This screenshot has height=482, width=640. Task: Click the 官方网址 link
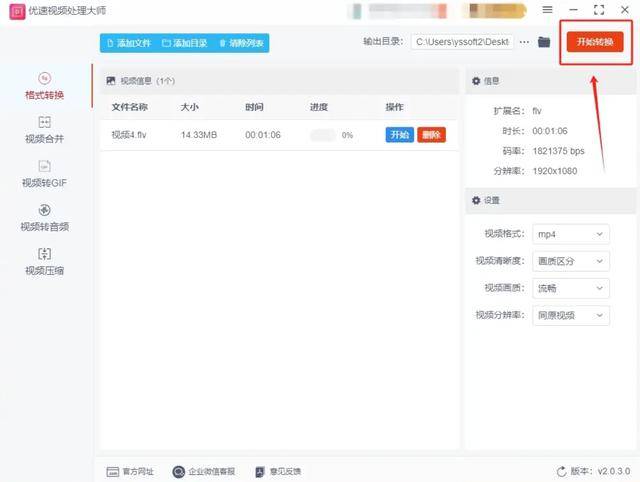[130, 472]
